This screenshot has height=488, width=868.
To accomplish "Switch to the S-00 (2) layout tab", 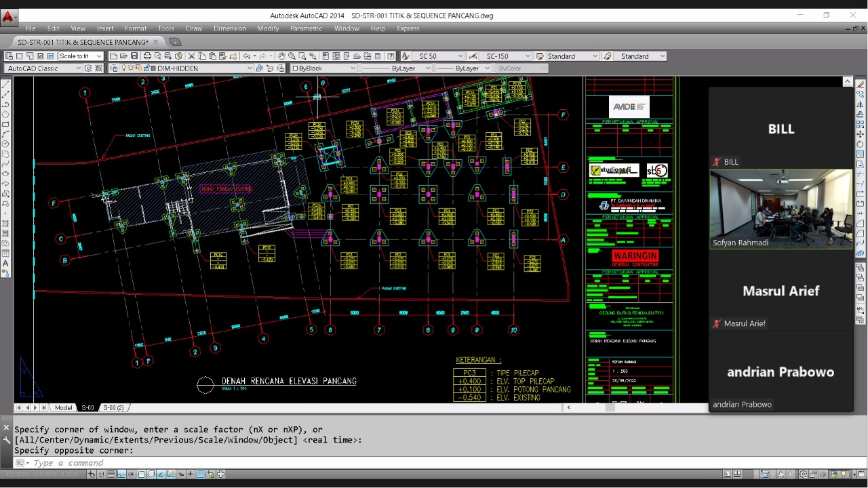I will (113, 408).
